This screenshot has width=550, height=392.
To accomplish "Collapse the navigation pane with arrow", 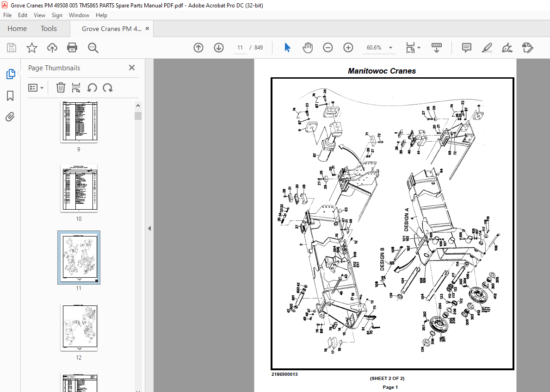I will [x=149, y=228].
